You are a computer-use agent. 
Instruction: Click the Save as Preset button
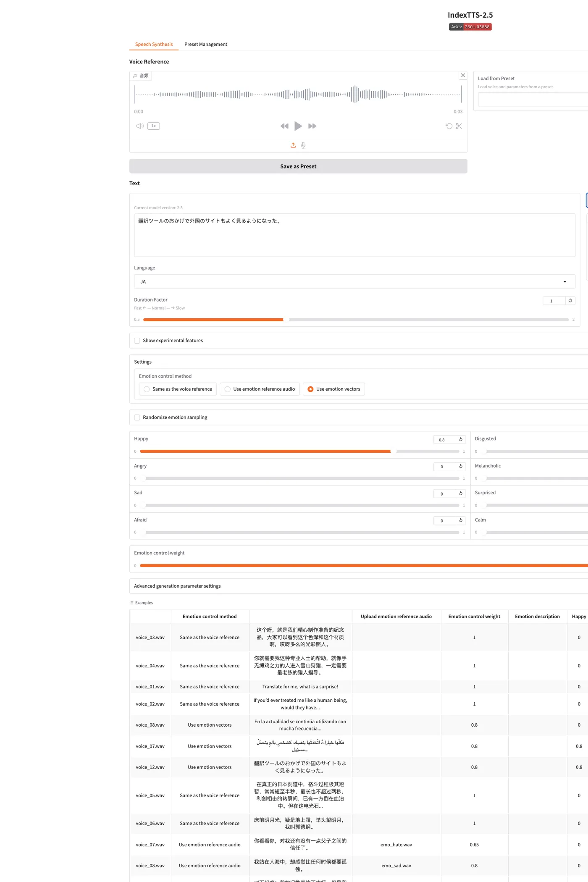(298, 166)
